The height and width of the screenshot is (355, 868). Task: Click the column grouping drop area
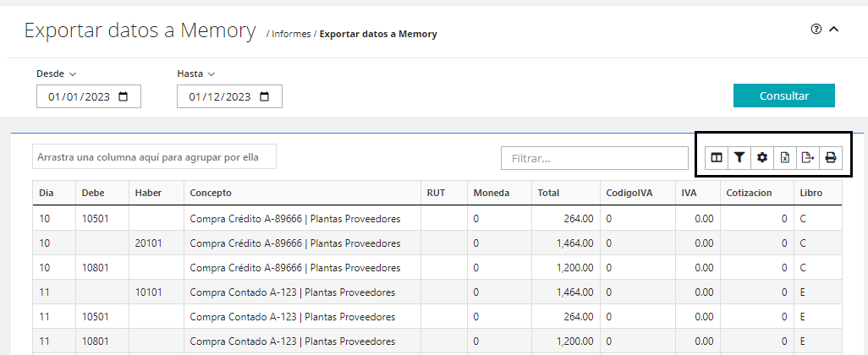point(154,157)
